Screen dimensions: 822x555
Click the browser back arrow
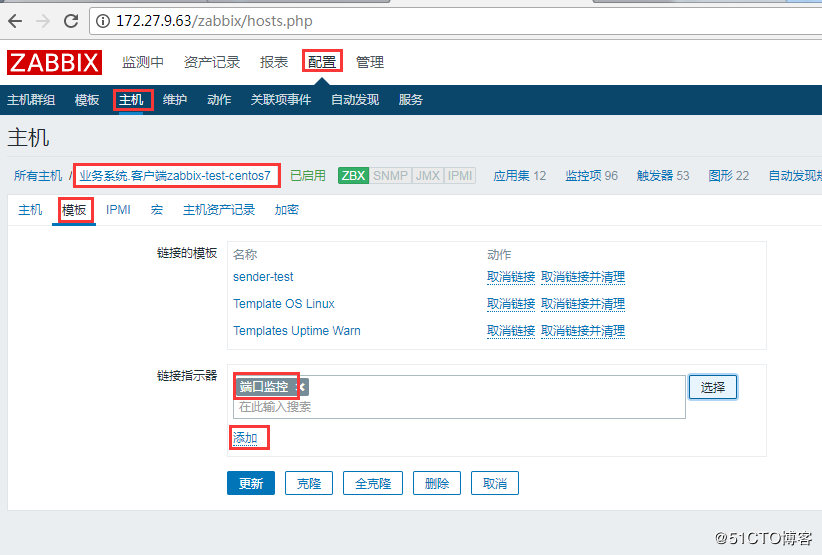pyautogui.click(x=15, y=21)
